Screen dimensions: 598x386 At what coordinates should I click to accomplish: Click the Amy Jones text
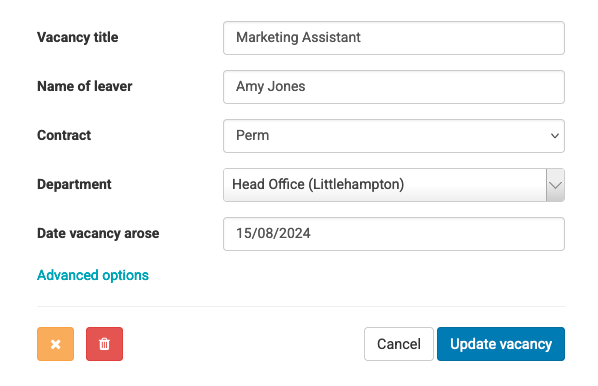click(270, 87)
